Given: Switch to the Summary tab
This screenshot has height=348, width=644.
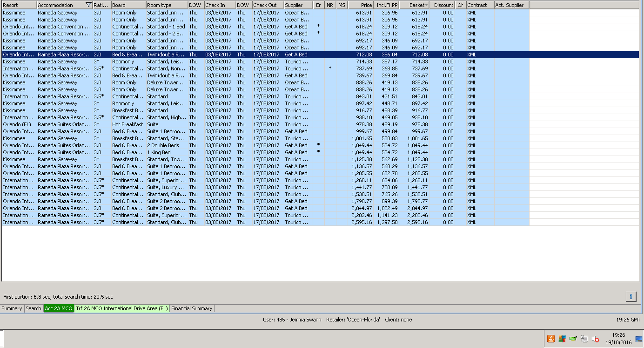Looking at the screenshot, I should pos(12,308).
